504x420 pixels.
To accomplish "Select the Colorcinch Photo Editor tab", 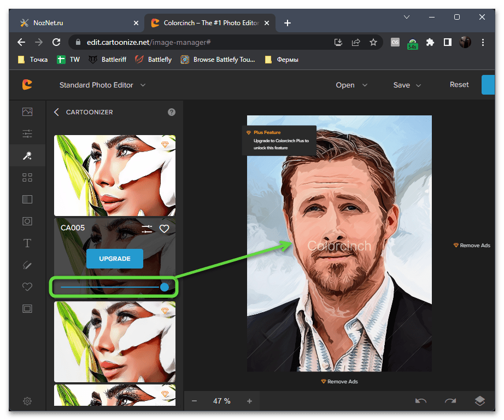I will (209, 23).
